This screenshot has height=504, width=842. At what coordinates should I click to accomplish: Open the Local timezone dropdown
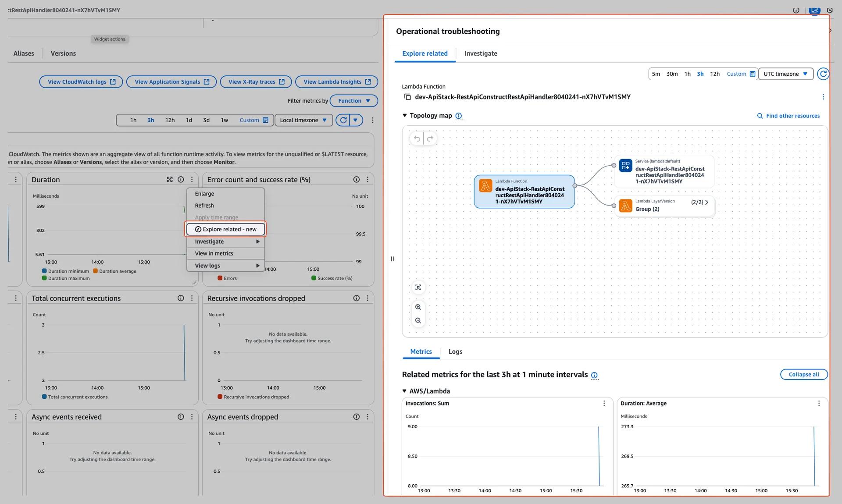(x=303, y=120)
